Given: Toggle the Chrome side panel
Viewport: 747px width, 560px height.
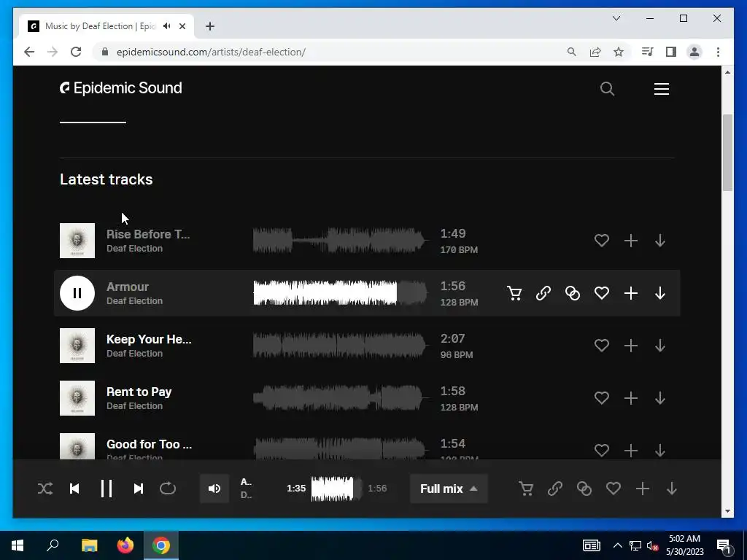Looking at the screenshot, I should pyautogui.click(x=671, y=52).
